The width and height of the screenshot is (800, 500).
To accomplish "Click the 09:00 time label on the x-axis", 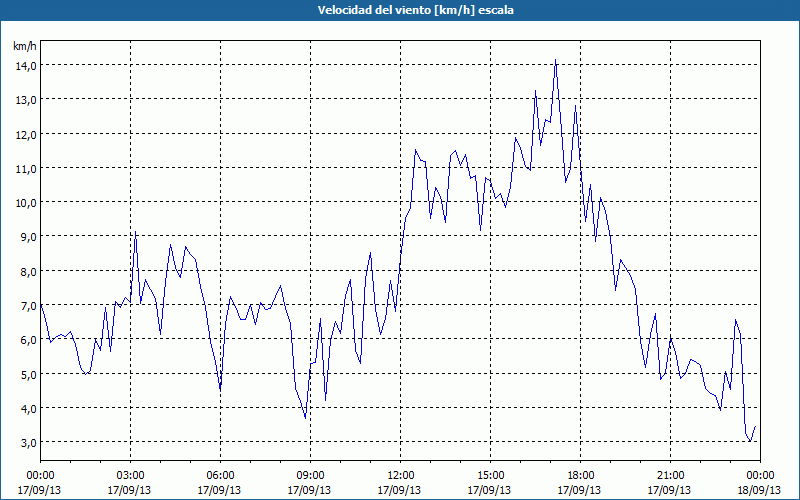I will (x=310, y=476).
